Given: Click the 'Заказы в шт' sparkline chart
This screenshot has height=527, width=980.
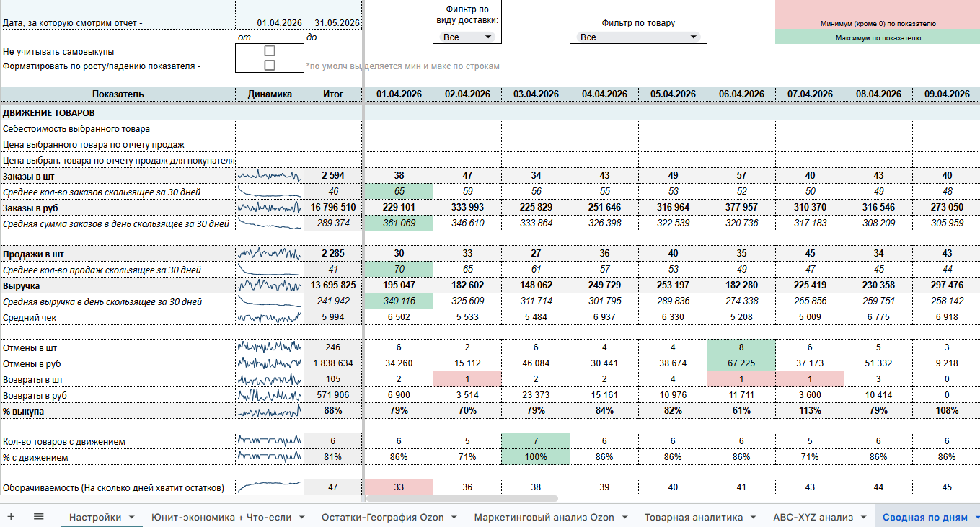Looking at the screenshot, I should [x=269, y=175].
